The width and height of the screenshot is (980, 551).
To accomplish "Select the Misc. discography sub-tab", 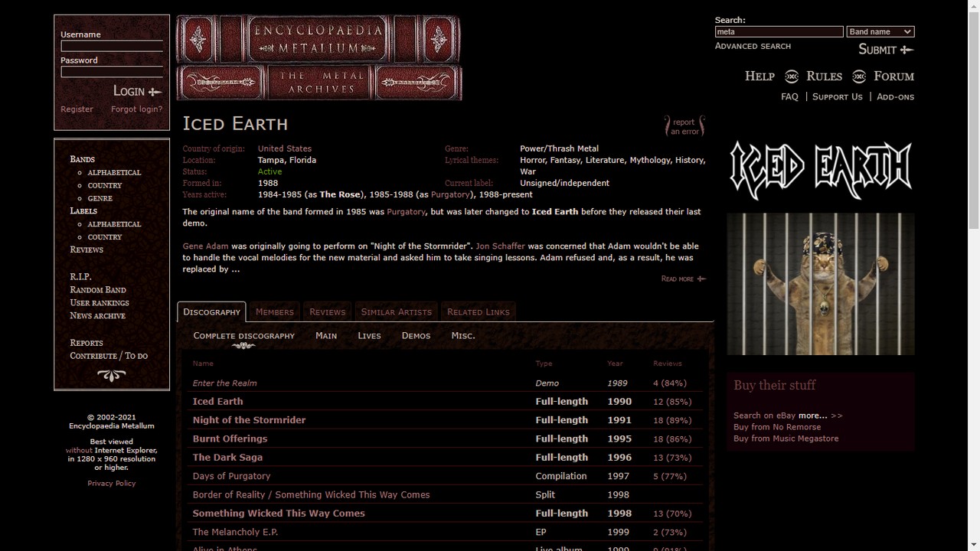I will coord(463,336).
